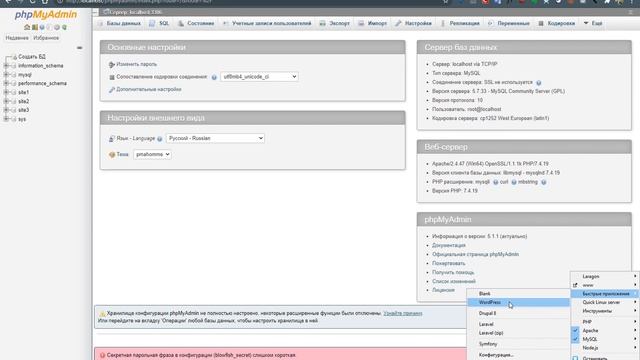Open the pmahomme theme dropdown

152,154
